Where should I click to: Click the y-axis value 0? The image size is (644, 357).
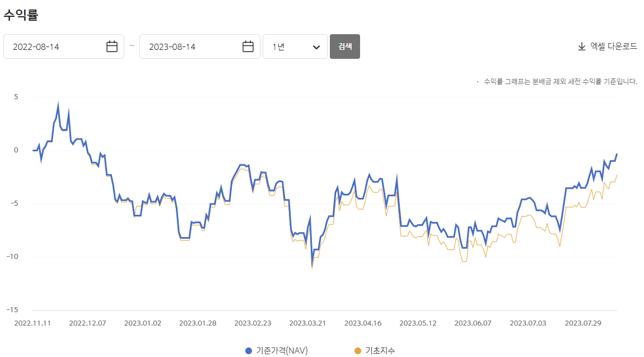coord(16,150)
